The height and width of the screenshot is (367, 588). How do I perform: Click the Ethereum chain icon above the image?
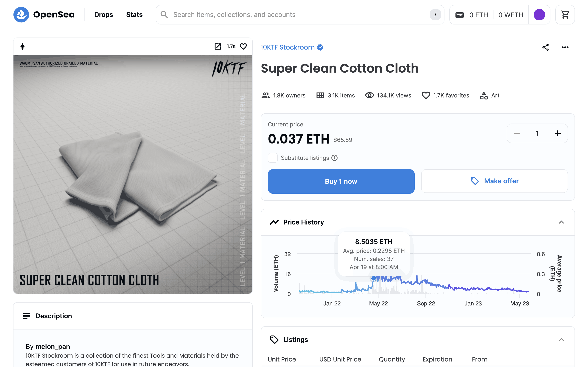click(x=22, y=46)
